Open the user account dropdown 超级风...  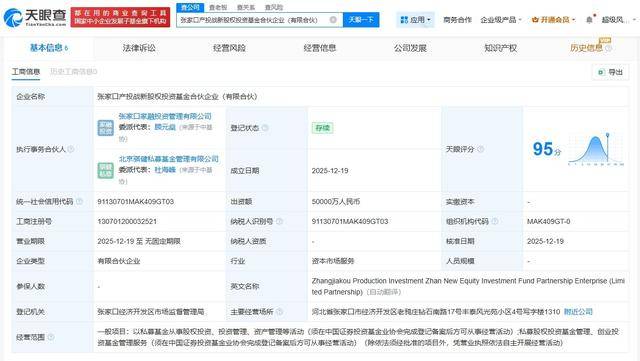tap(618, 20)
